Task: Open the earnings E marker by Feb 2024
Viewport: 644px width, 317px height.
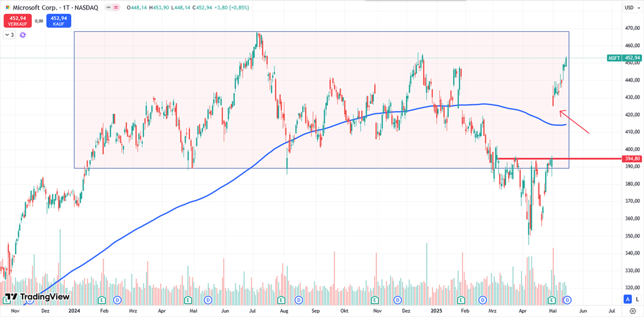Action: click(x=102, y=300)
